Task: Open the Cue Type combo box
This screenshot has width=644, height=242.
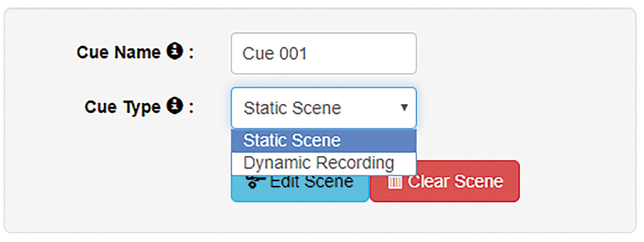Action: 324,108
